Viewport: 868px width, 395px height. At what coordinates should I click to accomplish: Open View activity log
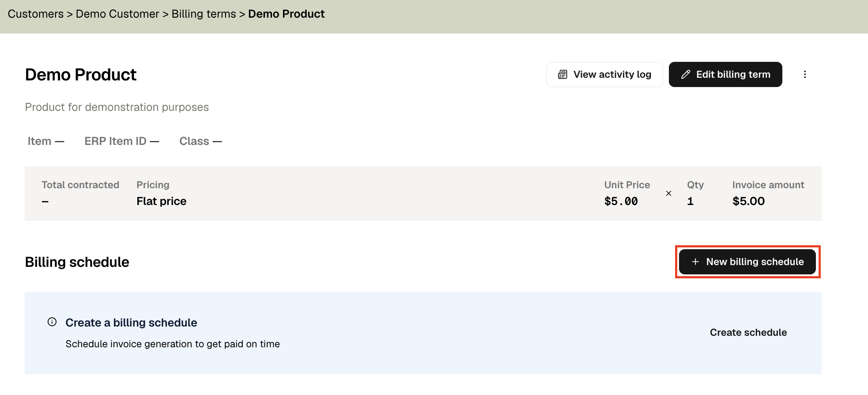(x=604, y=74)
